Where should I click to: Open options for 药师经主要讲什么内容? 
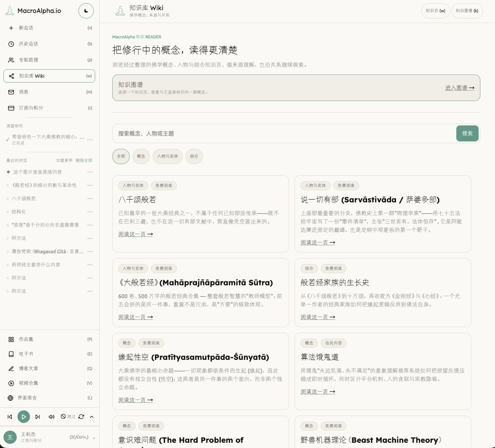[90, 265]
